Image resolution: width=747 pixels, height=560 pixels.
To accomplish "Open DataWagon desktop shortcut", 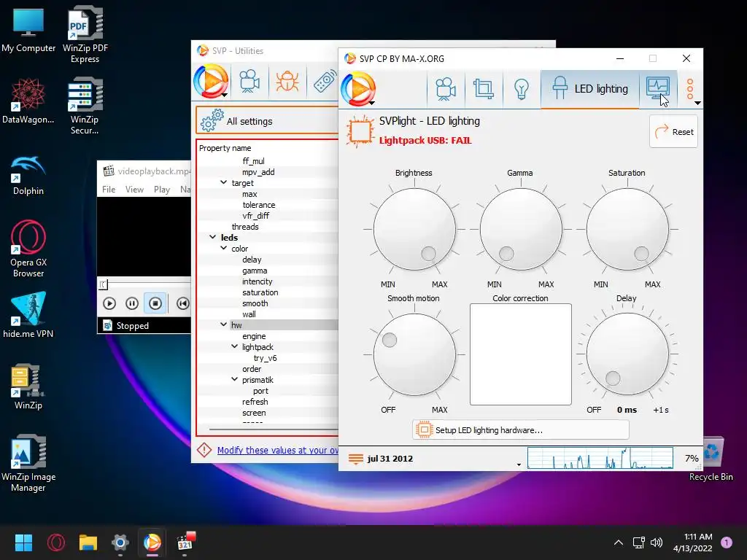I will [x=28, y=101].
